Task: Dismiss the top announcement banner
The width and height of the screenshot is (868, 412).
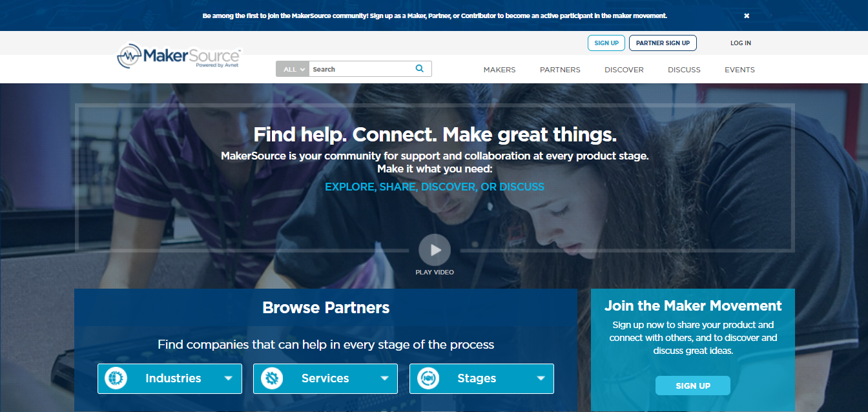Action: [x=747, y=15]
